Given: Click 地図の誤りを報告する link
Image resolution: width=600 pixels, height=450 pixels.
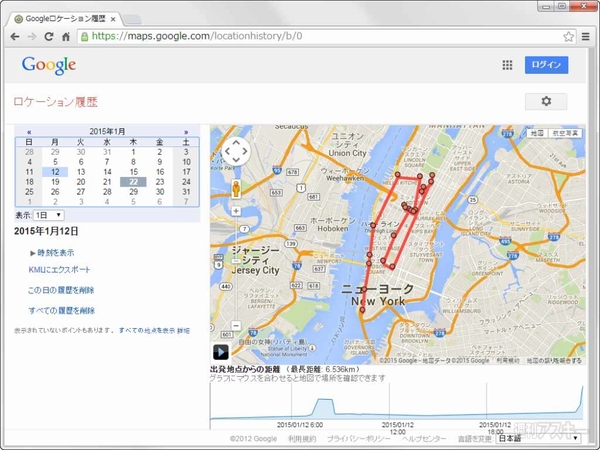Looking at the screenshot, I should [554, 360].
